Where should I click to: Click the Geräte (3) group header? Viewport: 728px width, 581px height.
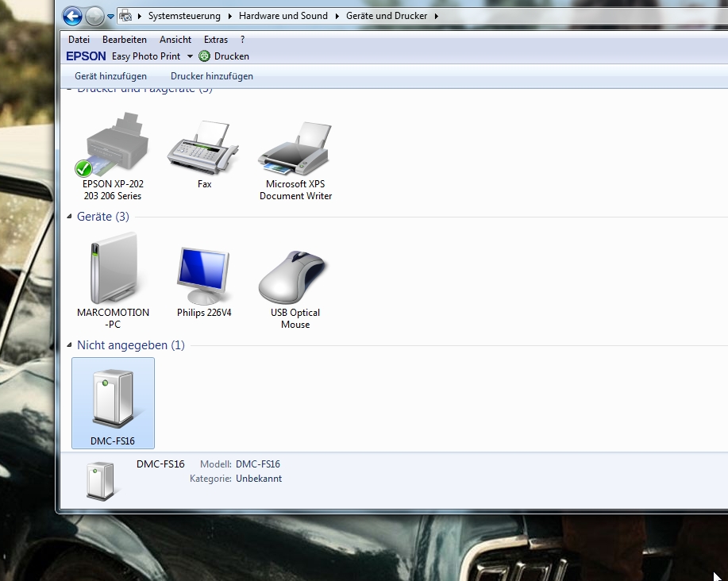click(103, 217)
